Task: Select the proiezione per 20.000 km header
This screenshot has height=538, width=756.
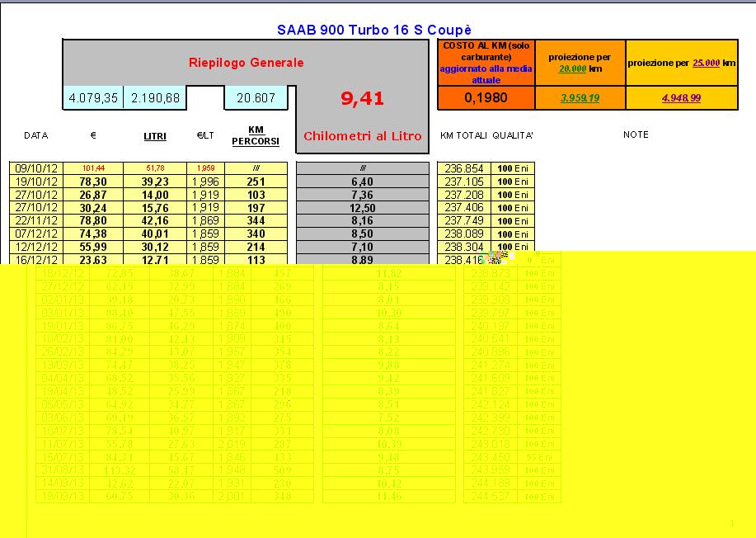Action: (580, 63)
